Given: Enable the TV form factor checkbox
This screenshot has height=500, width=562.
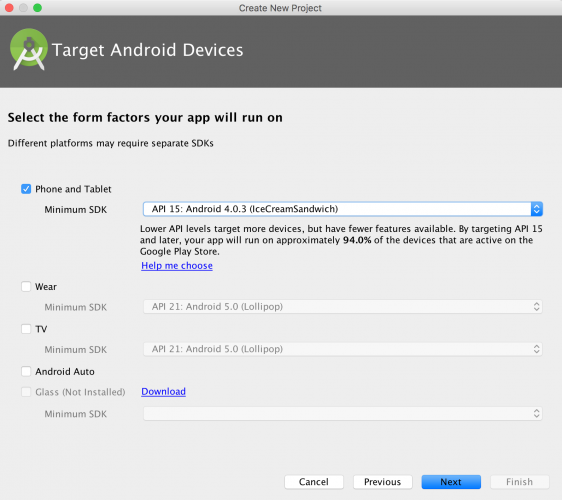Looking at the screenshot, I should point(26,329).
